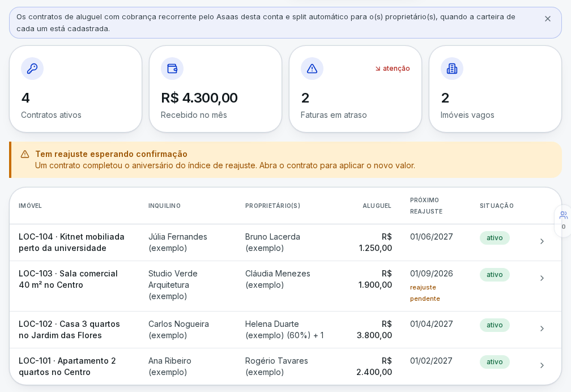Screen dimensions: 571x392
Task: Click rent value 'R$ 3.800,00'
Action: 375,330
